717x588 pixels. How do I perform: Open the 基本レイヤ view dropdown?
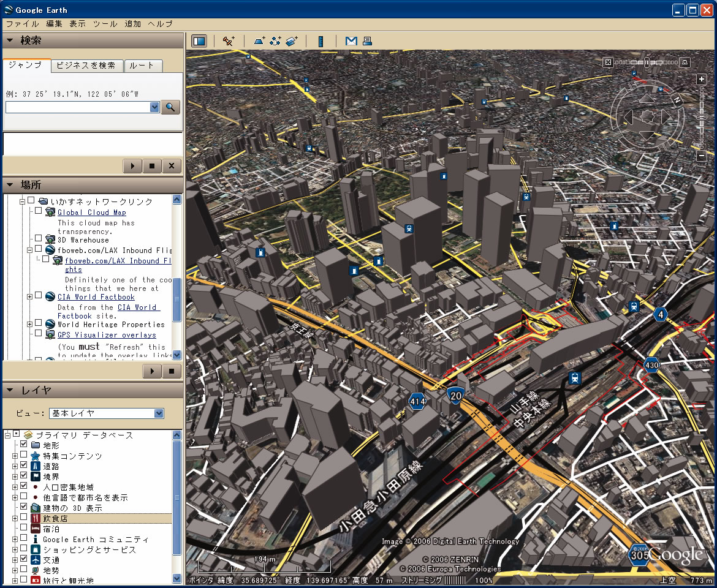[159, 413]
